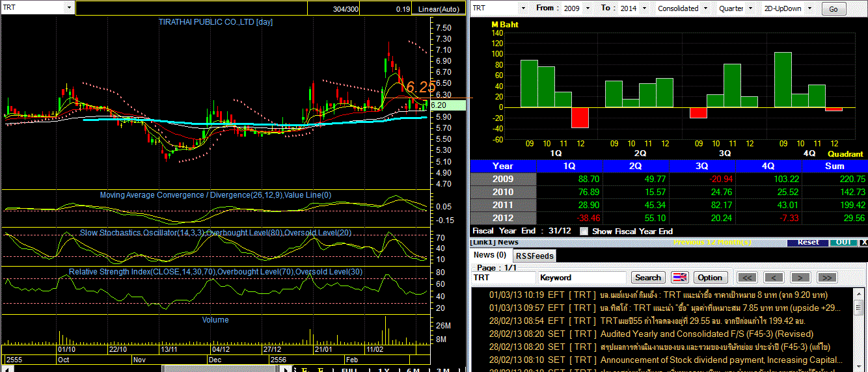Go to previous news page with < button
The height and width of the screenshot is (372, 868).
774,277
